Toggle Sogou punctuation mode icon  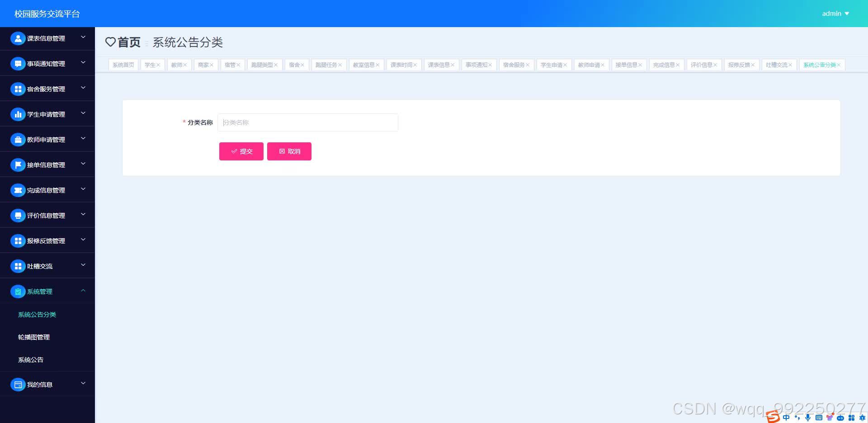(797, 418)
